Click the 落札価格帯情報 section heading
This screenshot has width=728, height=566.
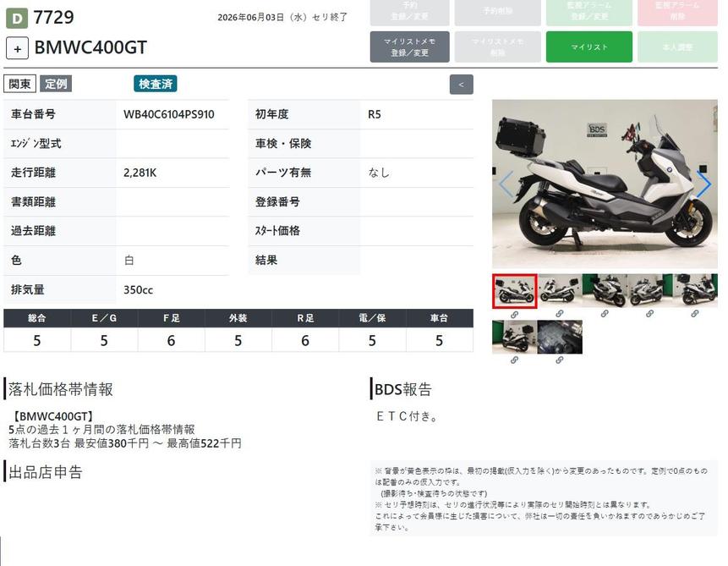61,389
